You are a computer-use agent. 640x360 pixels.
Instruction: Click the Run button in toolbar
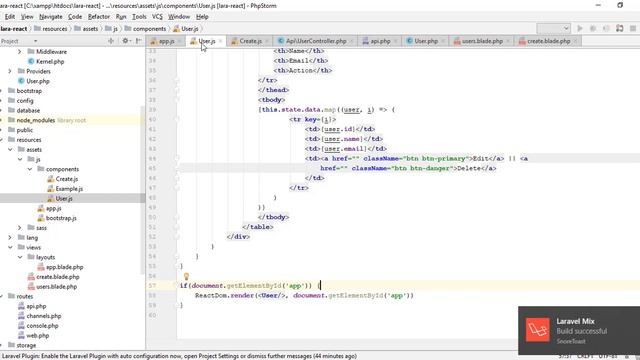point(580,28)
